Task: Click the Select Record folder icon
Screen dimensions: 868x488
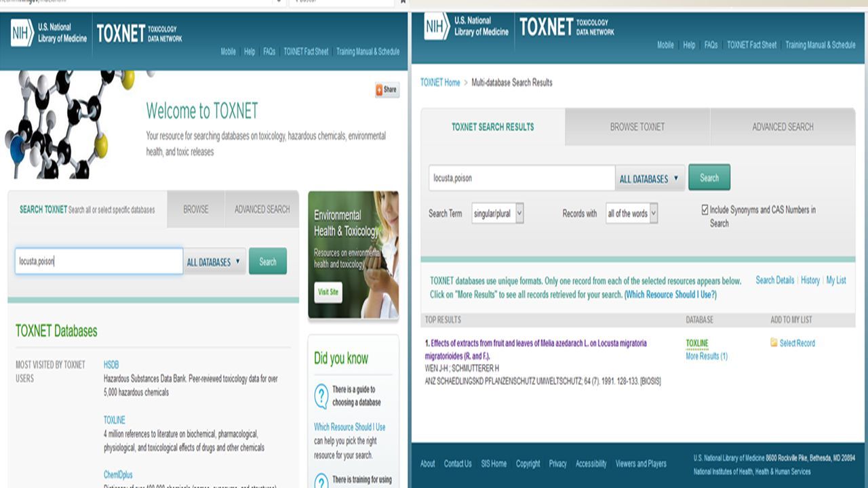Action: tap(774, 343)
